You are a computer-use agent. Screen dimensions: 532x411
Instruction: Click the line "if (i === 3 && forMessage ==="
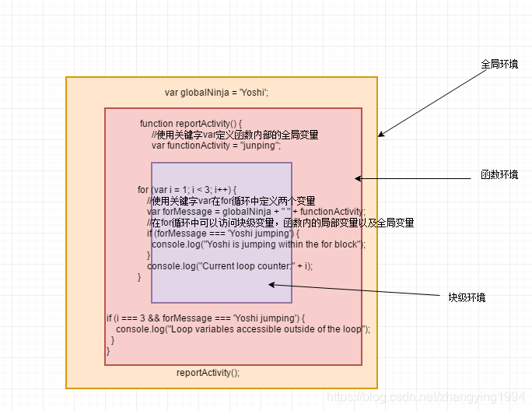click(x=205, y=318)
